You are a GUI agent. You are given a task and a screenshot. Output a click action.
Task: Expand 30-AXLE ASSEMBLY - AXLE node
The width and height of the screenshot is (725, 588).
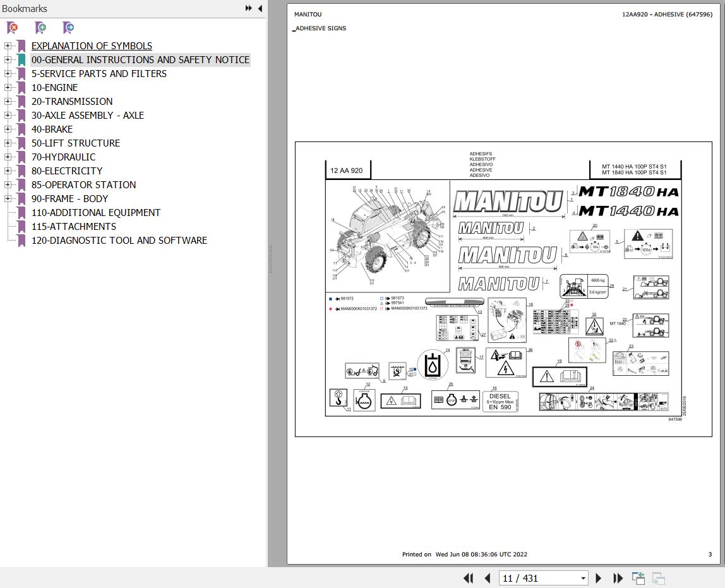pos(8,115)
